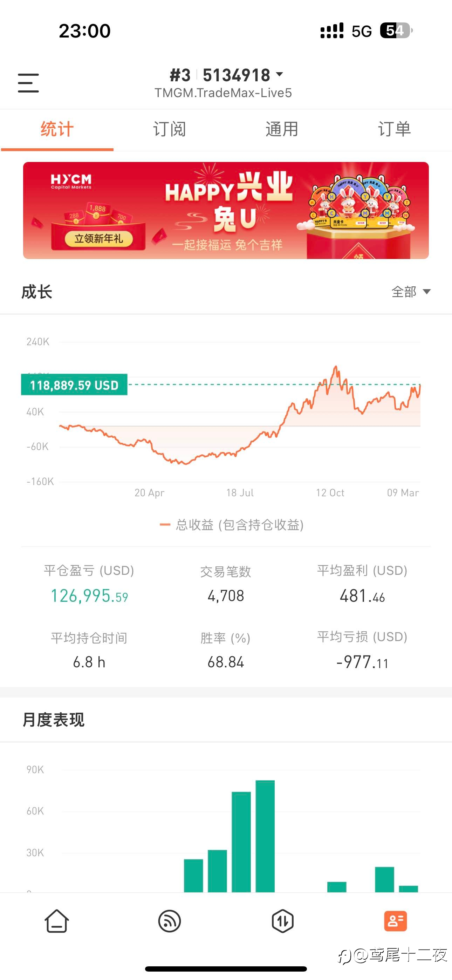This screenshot has height=980, width=452.
Task: Tap the 118,889.59 USD value marker
Action: click(x=74, y=385)
